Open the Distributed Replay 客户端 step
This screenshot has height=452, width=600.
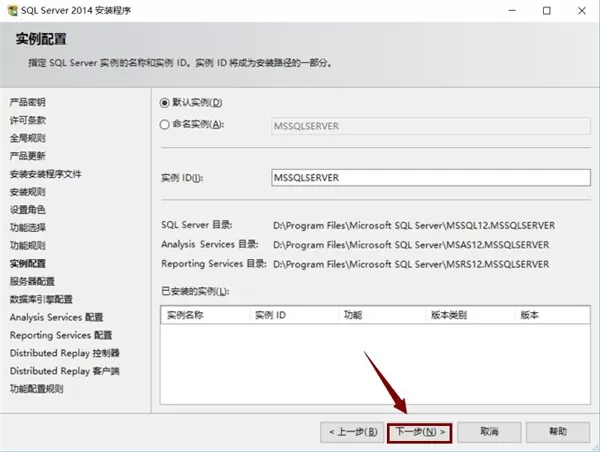tap(65, 371)
